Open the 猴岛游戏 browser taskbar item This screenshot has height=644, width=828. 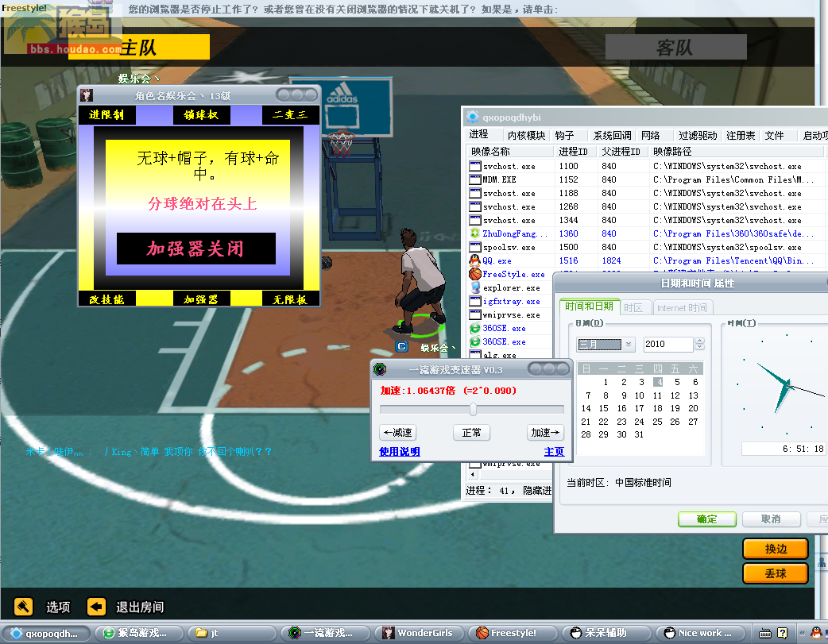[x=139, y=633]
